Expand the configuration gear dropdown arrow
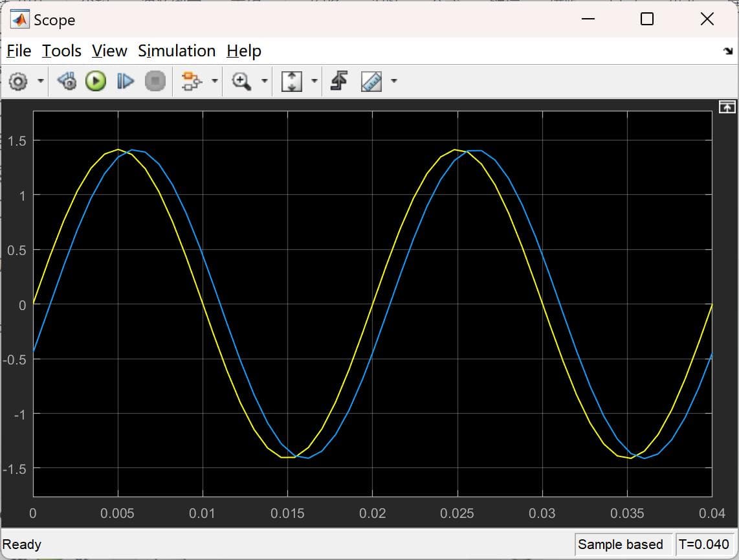 click(41, 81)
